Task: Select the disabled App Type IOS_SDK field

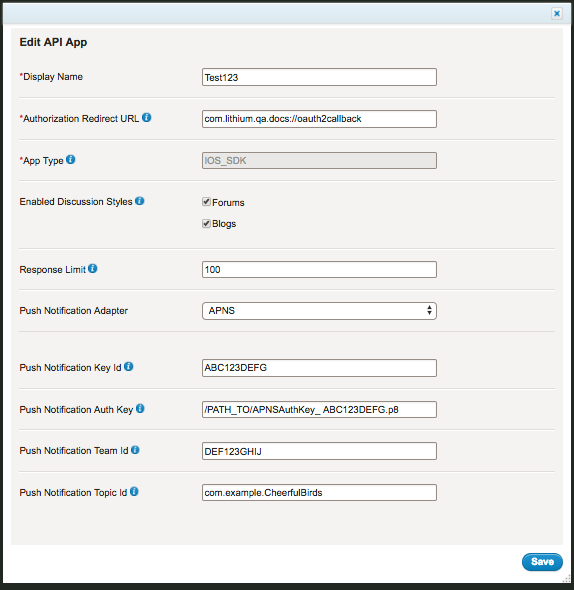Action: click(319, 160)
